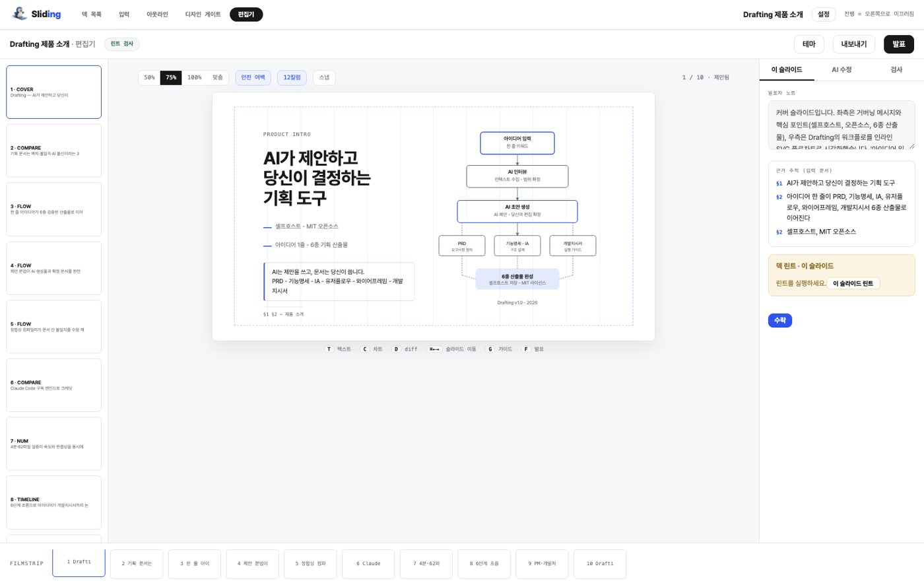Select the 6 · COMPARE slide thumbnail
Image resolution: width=924 pixels, height=585 pixels.
click(53, 385)
